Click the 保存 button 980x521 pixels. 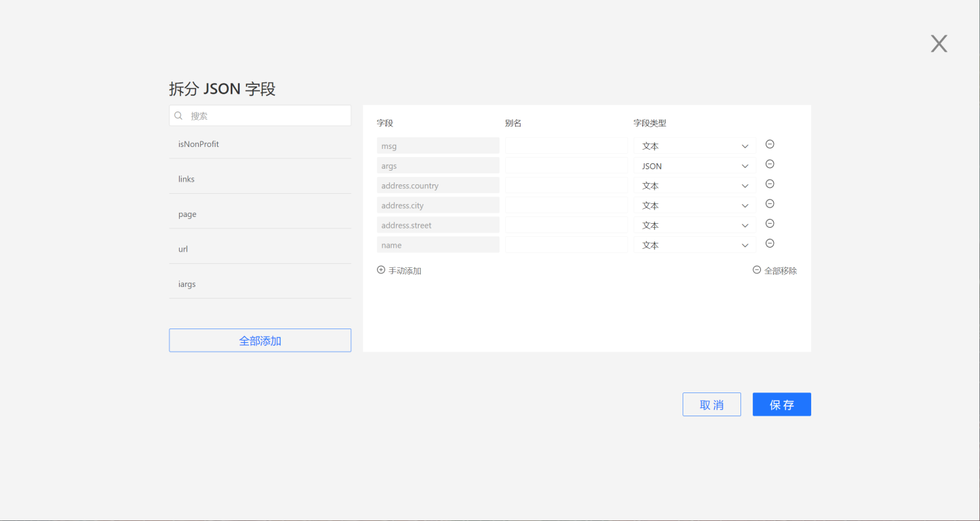(781, 405)
